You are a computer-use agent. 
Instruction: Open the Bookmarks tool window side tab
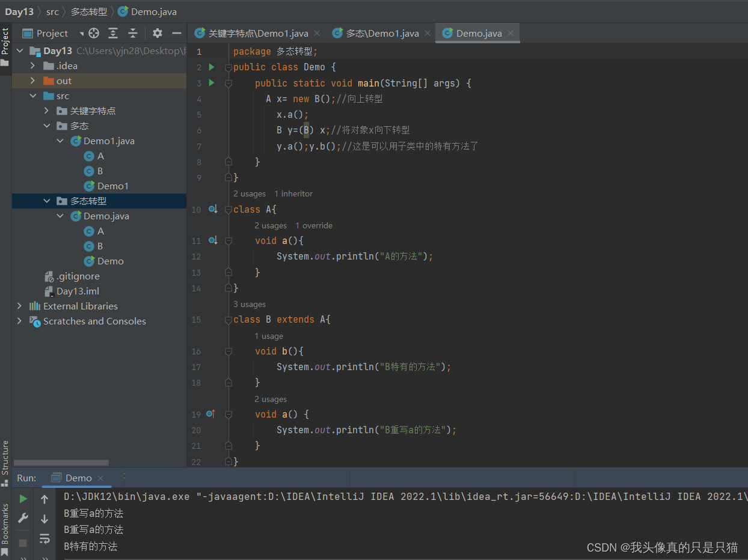point(5,529)
